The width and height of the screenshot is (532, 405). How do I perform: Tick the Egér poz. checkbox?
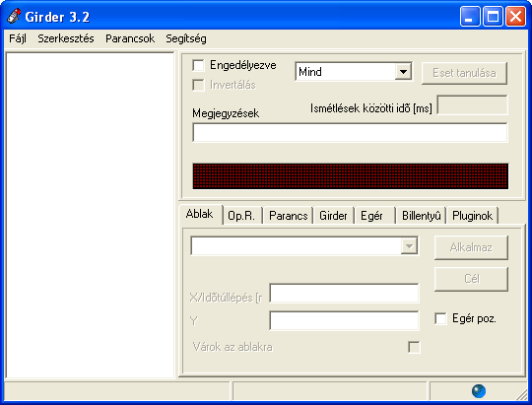(x=440, y=318)
